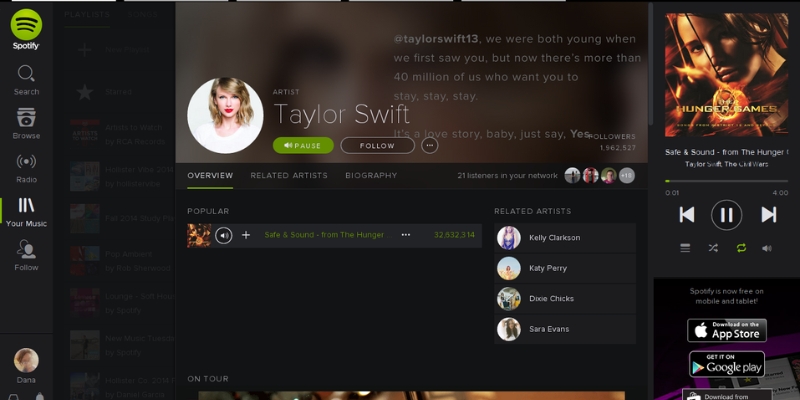
Task: Open Dana's profile avatar
Action: [x=26, y=360]
